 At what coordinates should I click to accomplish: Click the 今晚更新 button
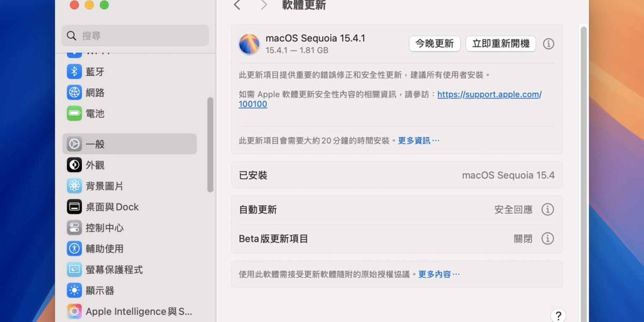coord(434,44)
